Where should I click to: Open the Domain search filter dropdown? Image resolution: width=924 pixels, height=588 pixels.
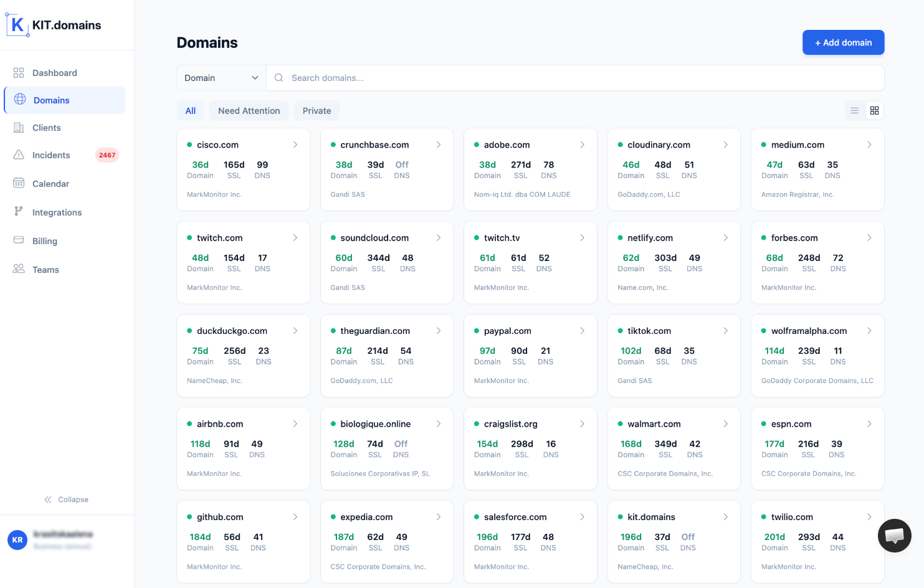point(221,77)
